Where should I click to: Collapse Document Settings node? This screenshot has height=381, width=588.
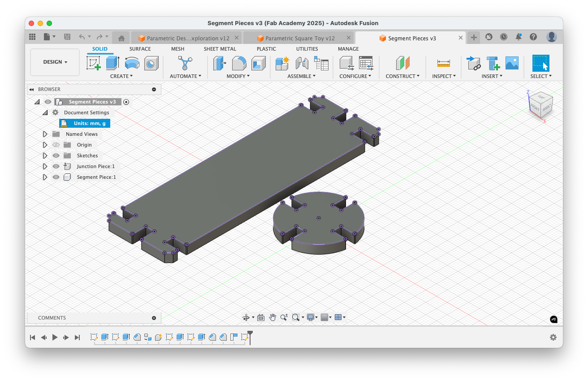45,113
